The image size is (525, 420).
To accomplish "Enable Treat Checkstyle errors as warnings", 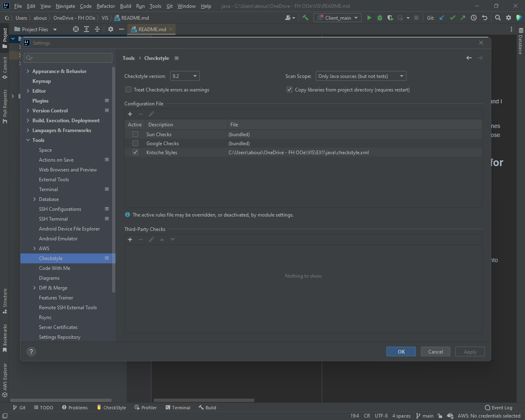I will click(x=128, y=89).
